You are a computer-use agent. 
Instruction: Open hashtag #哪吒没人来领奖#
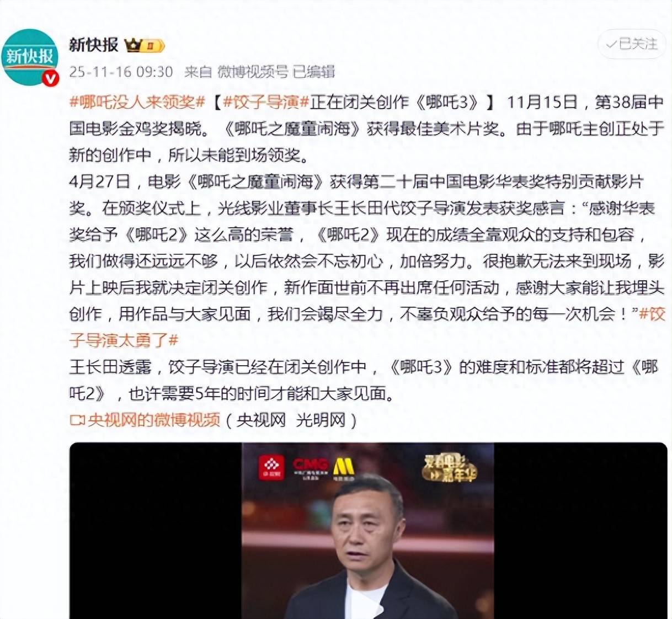point(137,102)
